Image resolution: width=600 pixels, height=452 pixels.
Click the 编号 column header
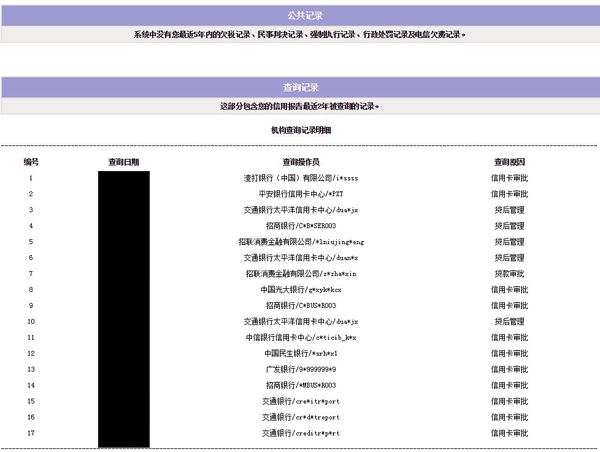pos(31,162)
